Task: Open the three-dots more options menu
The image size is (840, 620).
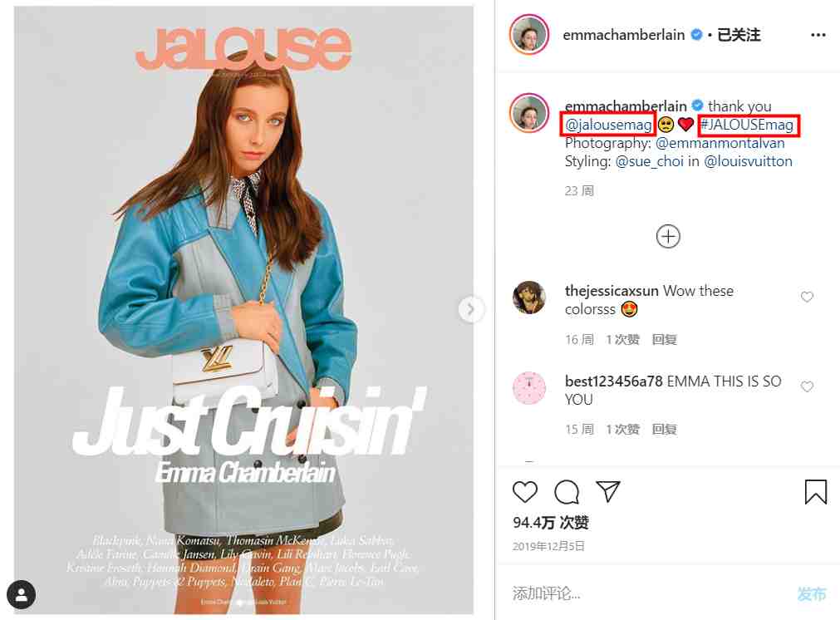Action: 818,35
